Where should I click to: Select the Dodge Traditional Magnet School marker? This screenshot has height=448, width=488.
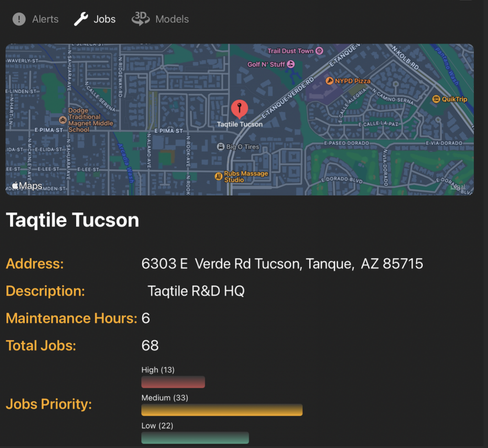(x=62, y=120)
